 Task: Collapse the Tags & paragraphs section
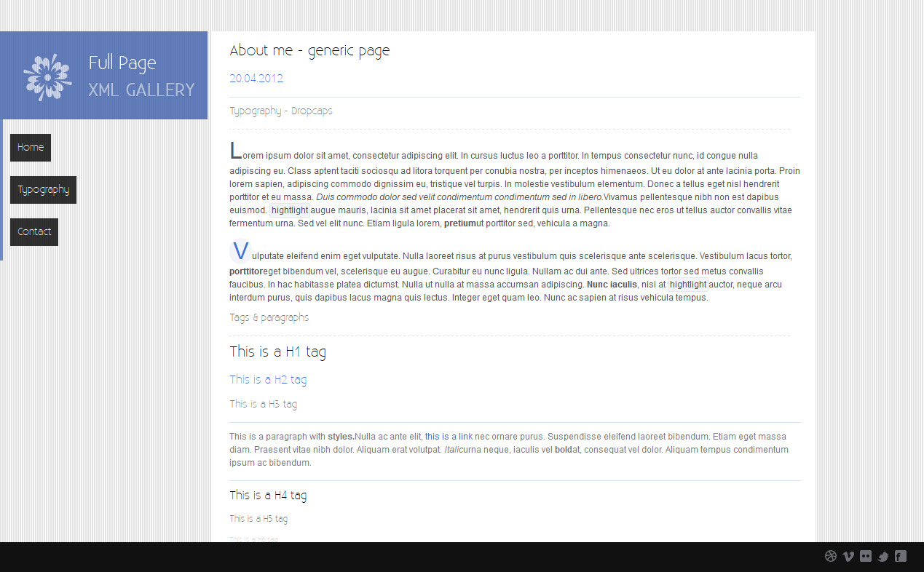(x=269, y=317)
